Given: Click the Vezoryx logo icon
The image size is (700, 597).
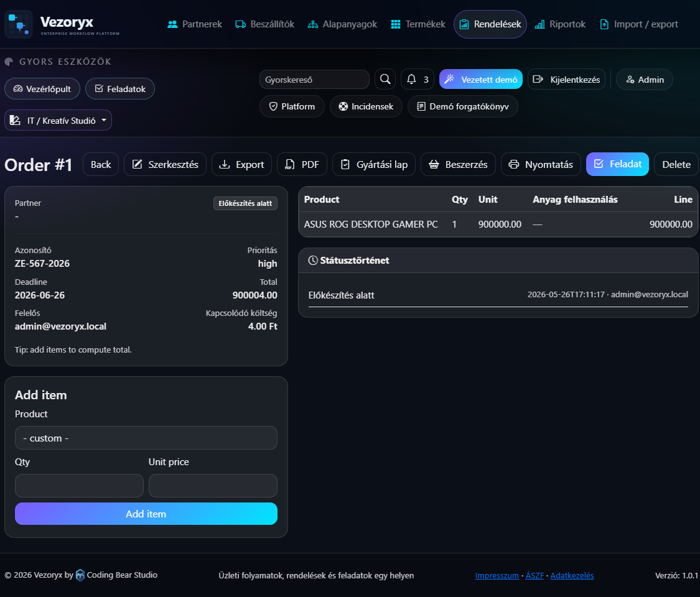Looking at the screenshot, I should (19, 24).
